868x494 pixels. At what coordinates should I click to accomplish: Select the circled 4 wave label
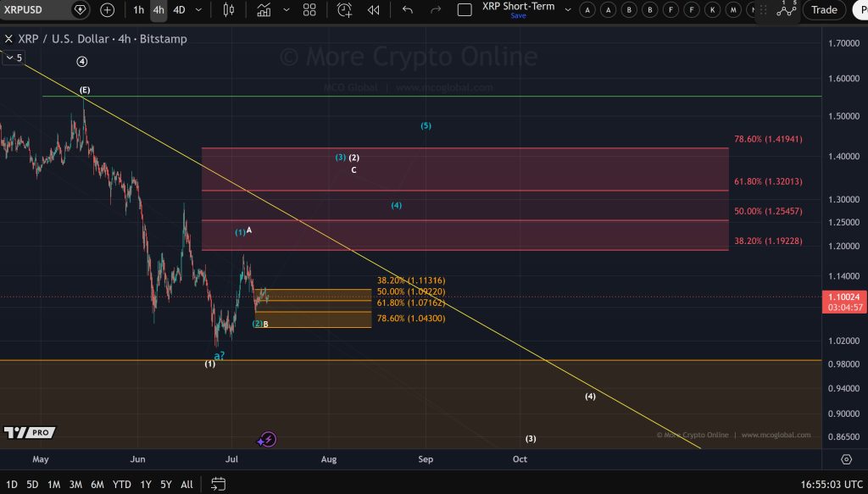pyautogui.click(x=82, y=61)
